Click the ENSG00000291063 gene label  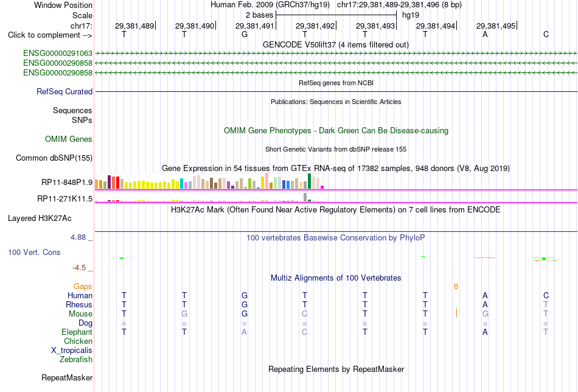58,54
